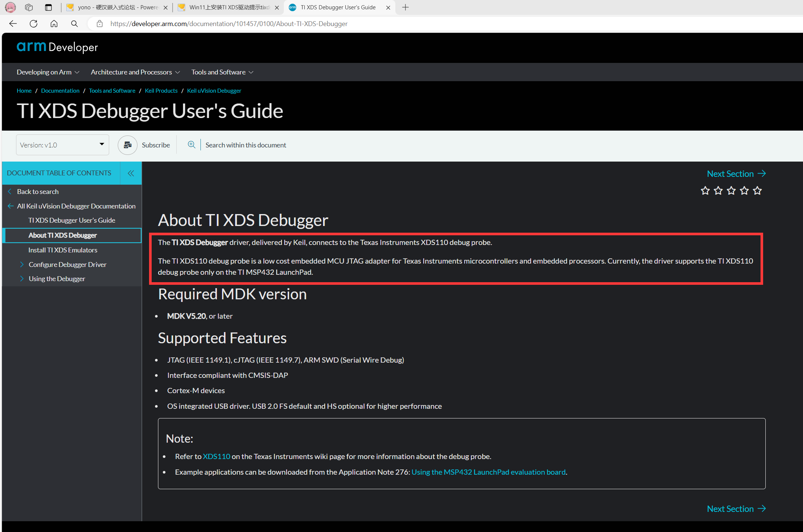Expand Tools and Software menu
The width and height of the screenshot is (803, 532).
point(222,72)
